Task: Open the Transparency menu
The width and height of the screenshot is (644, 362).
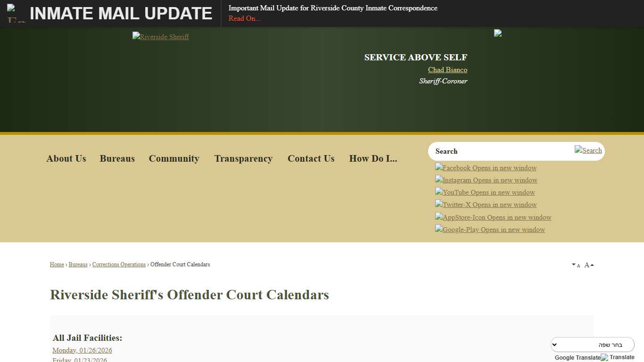Action: pos(243,158)
